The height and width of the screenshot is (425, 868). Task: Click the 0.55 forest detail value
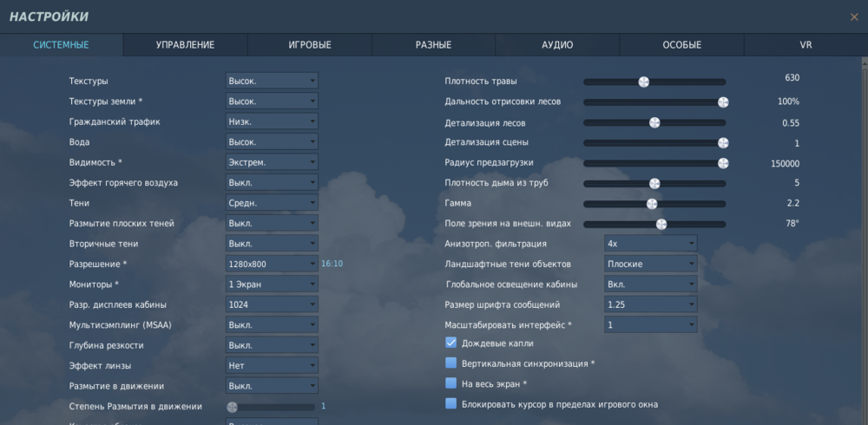coord(791,123)
